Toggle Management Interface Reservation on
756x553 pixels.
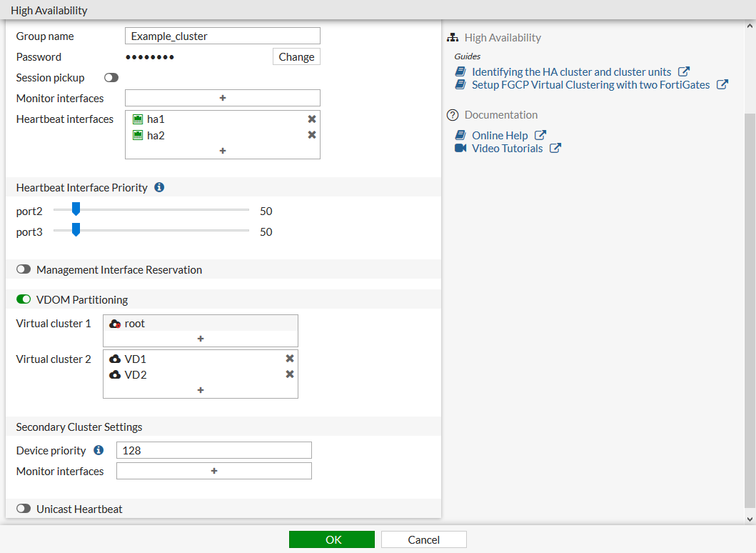tap(24, 269)
